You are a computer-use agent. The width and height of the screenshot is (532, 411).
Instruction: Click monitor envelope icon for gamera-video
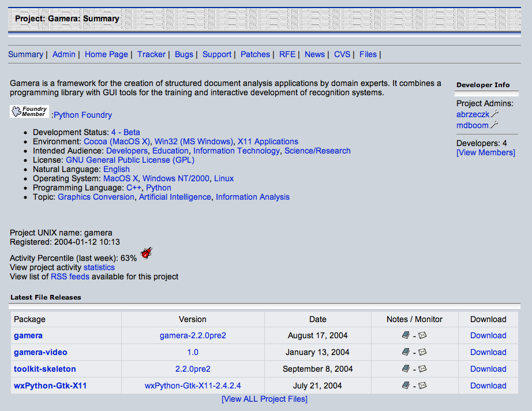[x=422, y=352]
